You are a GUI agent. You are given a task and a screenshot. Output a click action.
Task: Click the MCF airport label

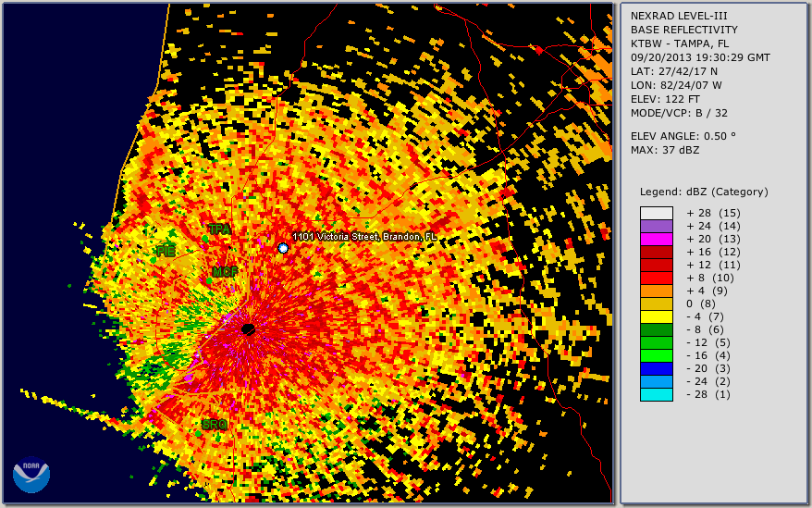226,272
